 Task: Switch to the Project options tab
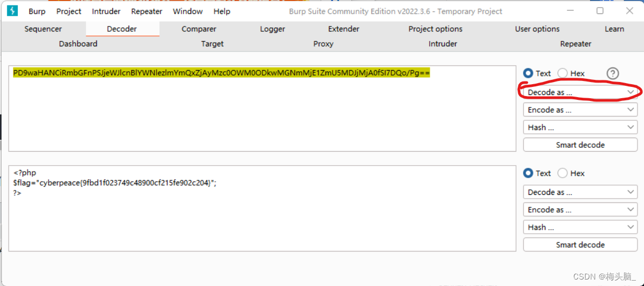[435, 29]
